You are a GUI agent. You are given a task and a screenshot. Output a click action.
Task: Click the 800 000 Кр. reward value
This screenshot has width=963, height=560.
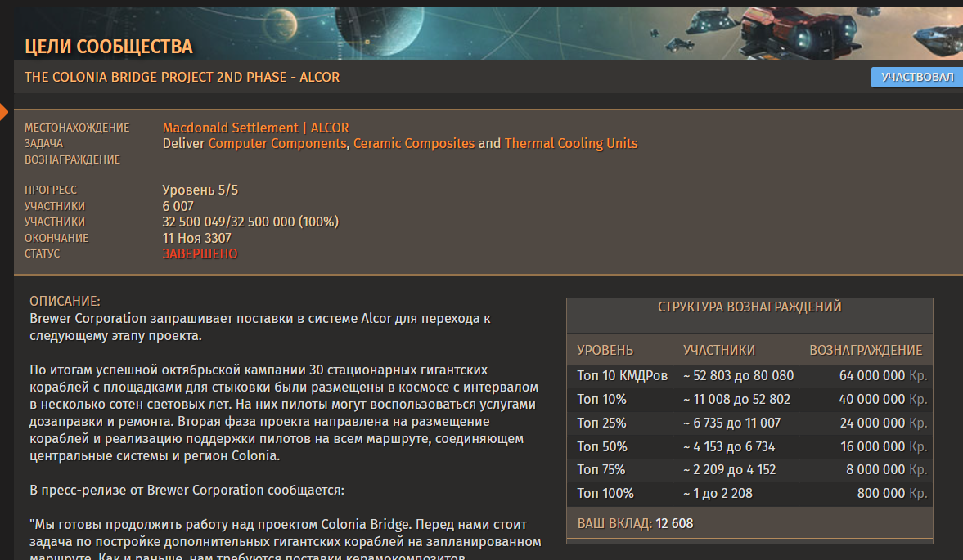pyautogui.click(x=893, y=493)
